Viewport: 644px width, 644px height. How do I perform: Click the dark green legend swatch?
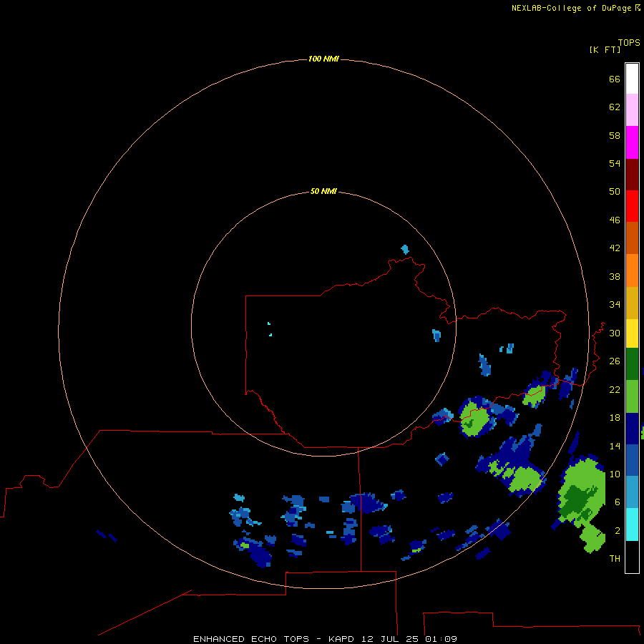632,364
